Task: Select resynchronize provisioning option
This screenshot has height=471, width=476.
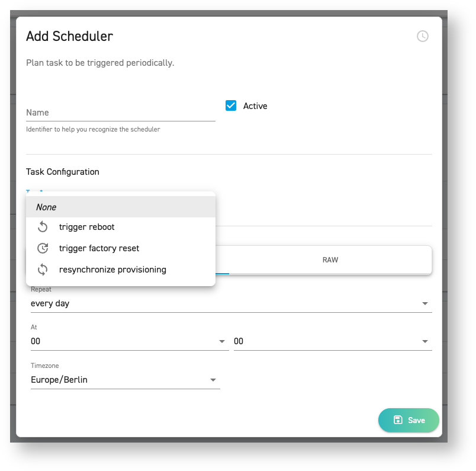Action: [x=112, y=270]
